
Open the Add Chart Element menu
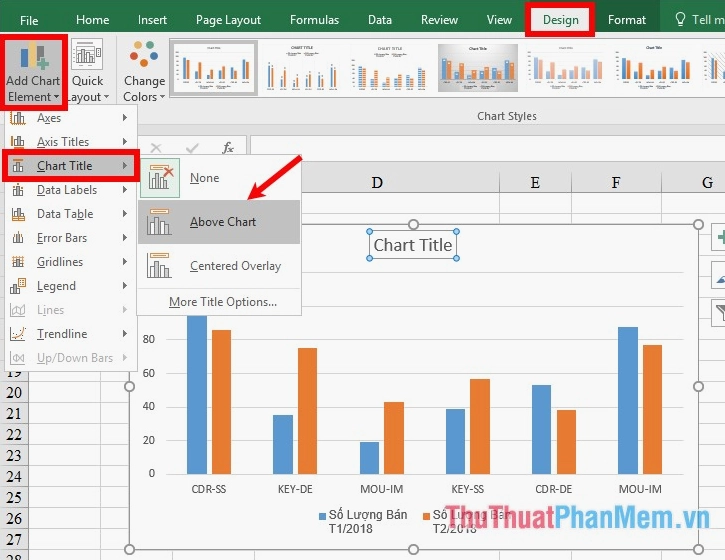point(34,72)
